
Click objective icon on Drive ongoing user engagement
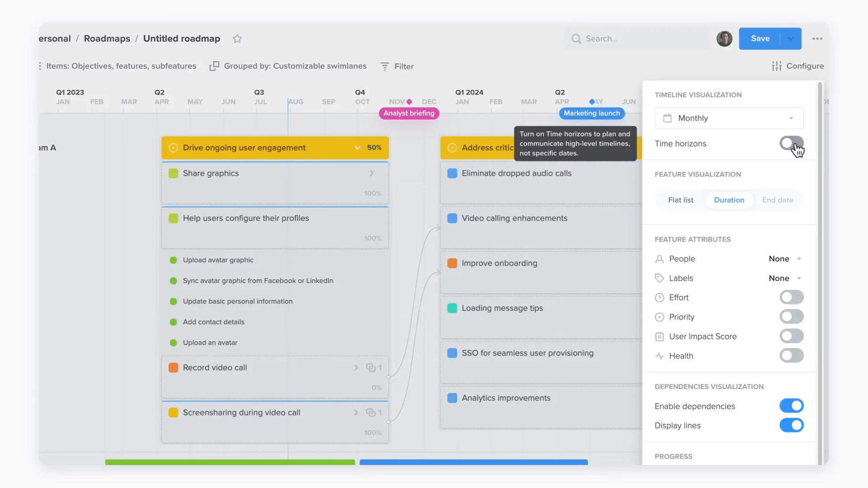[173, 148]
